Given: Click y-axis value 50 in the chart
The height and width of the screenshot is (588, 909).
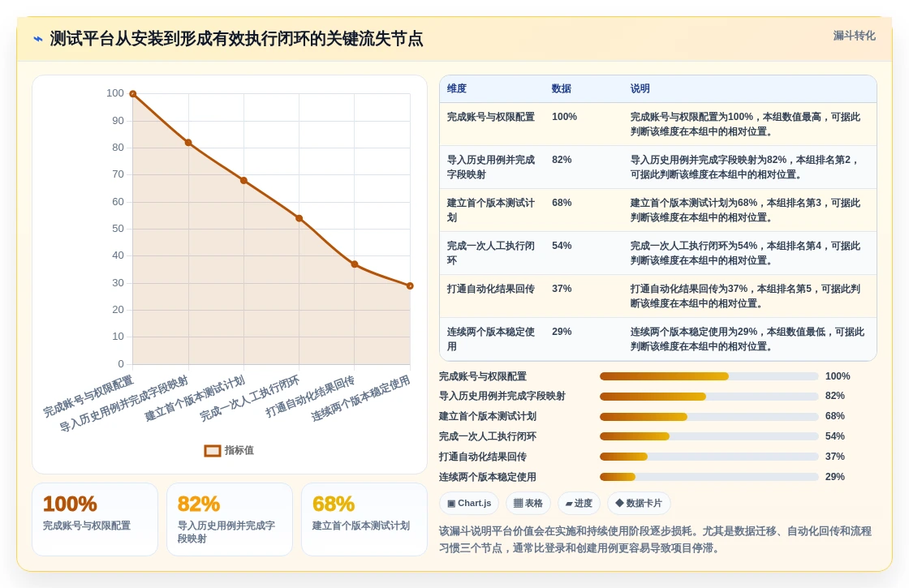Looking at the screenshot, I should [118, 228].
